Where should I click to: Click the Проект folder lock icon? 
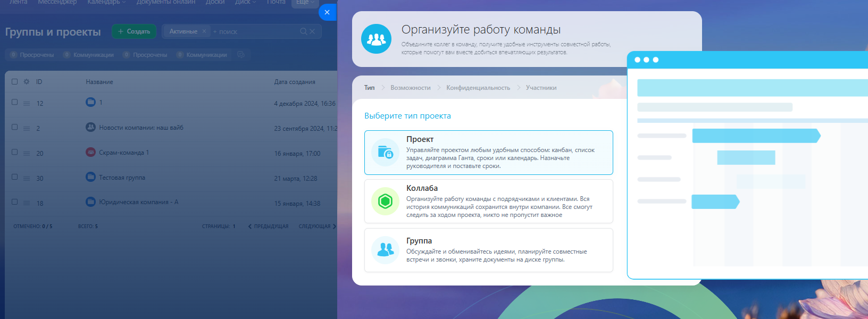(385, 153)
